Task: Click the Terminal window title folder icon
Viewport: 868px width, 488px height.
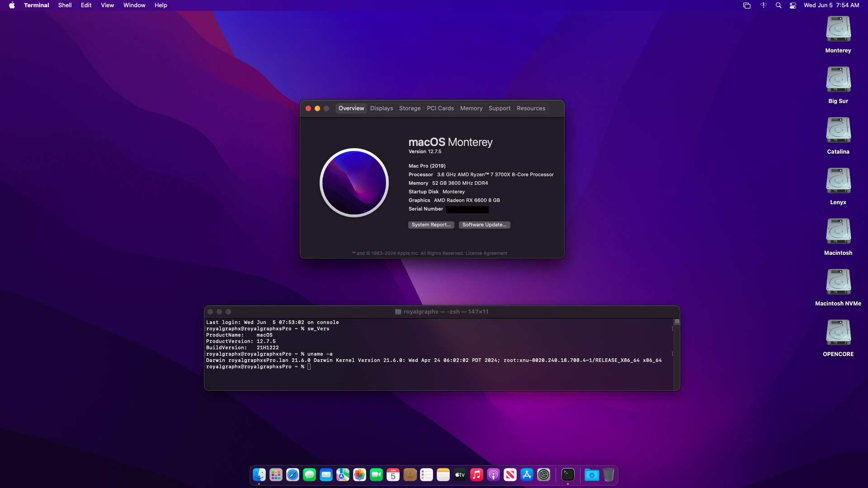Action: pyautogui.click(x=398, y=312)
